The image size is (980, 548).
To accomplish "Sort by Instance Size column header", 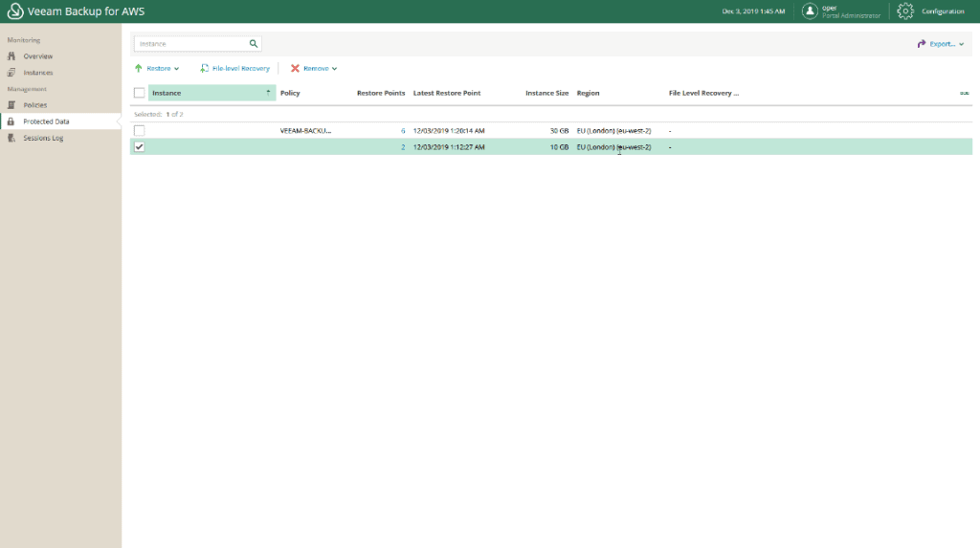I will tap(546, 93).
